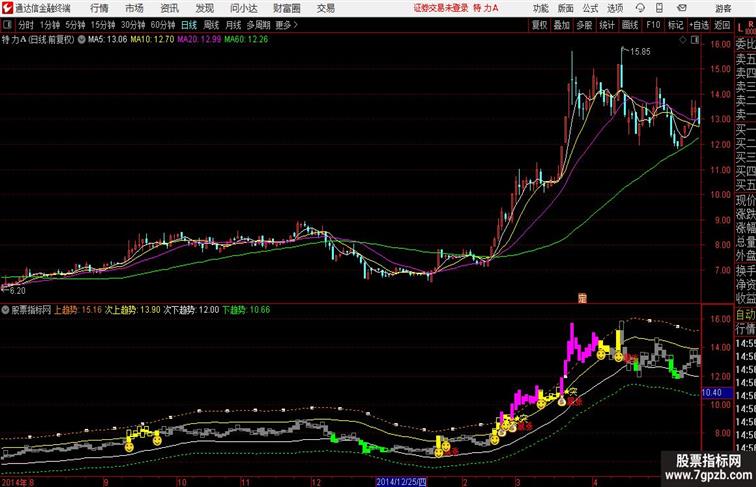Expand the 更多 periods dropdown

click(286, 25)
